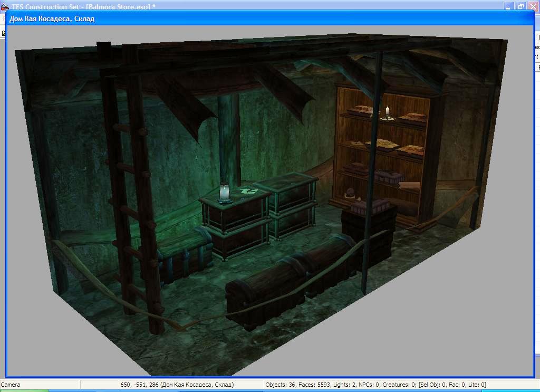540x392 pixels.
Task: Select the skull on the bottom bookshelf shelf
Action: click(351, 193)
